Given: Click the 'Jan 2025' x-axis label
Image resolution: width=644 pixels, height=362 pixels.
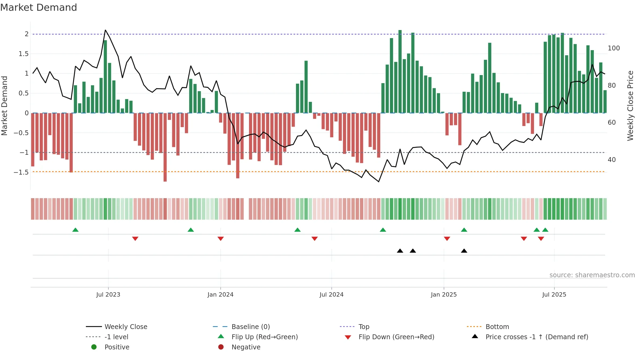Looking at the screenshot, I should pyautogui.click(x=444, y=294).
